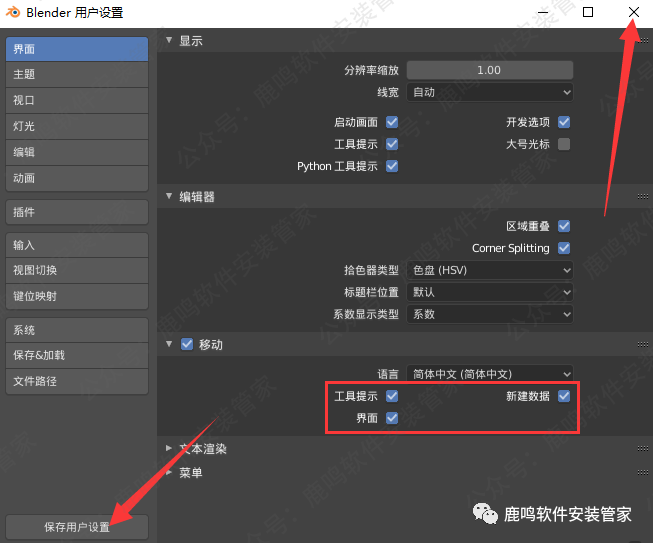This screenshot has height=543, width=653.
Task: Click the 菜单 panel drag grip icon
Action: 642,473
